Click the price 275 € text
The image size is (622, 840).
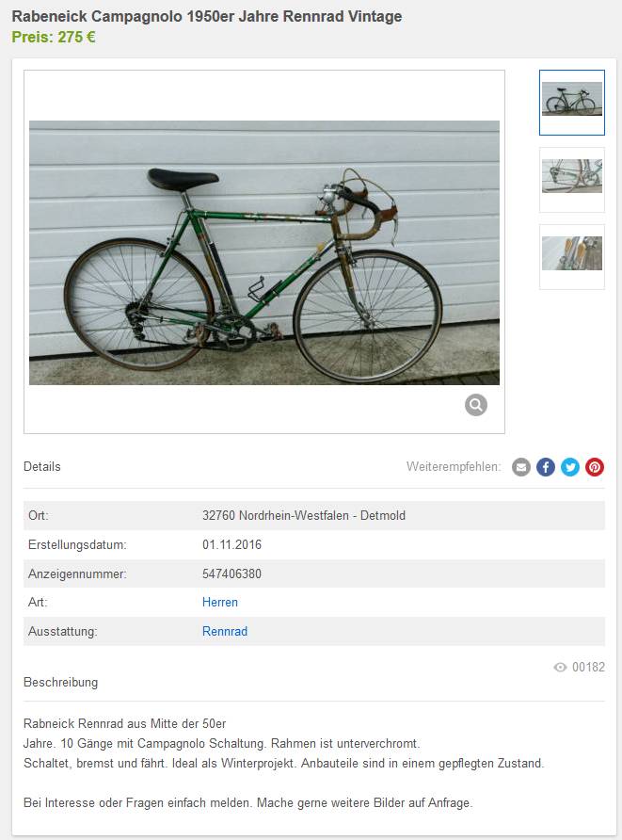click(x=54, y=37)
